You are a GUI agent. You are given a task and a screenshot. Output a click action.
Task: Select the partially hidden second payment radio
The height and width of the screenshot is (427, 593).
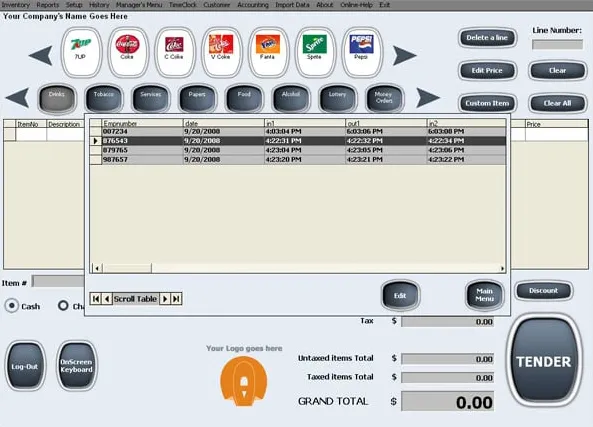[63, 306]
